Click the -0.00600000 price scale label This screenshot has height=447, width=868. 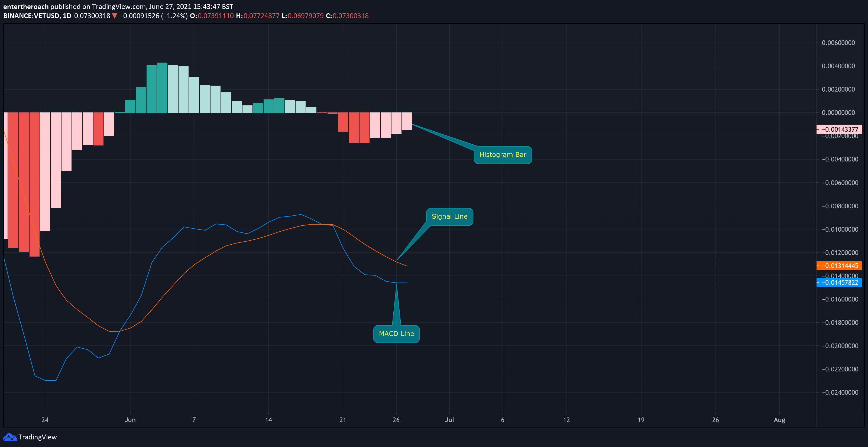(x=840, y=183)
